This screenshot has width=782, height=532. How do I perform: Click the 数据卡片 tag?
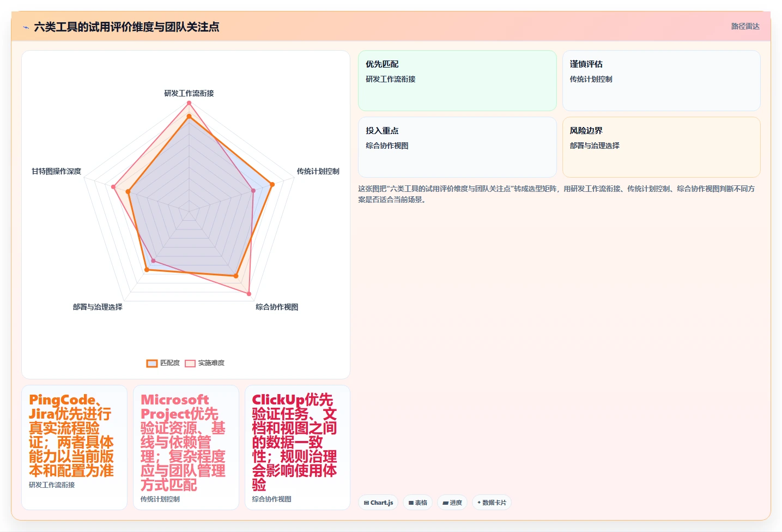pos(492,503)
